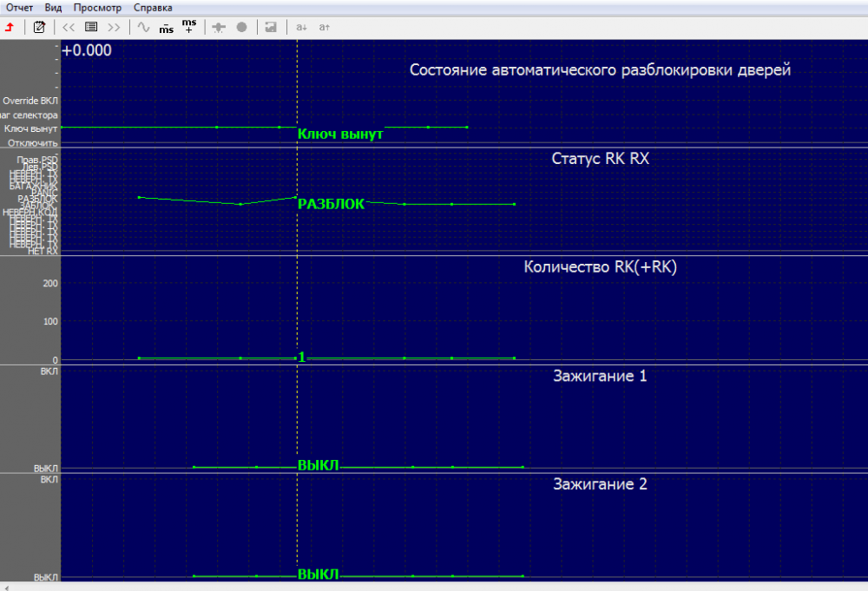
Task: Click the '100' axis value
Action: point(50,321)
